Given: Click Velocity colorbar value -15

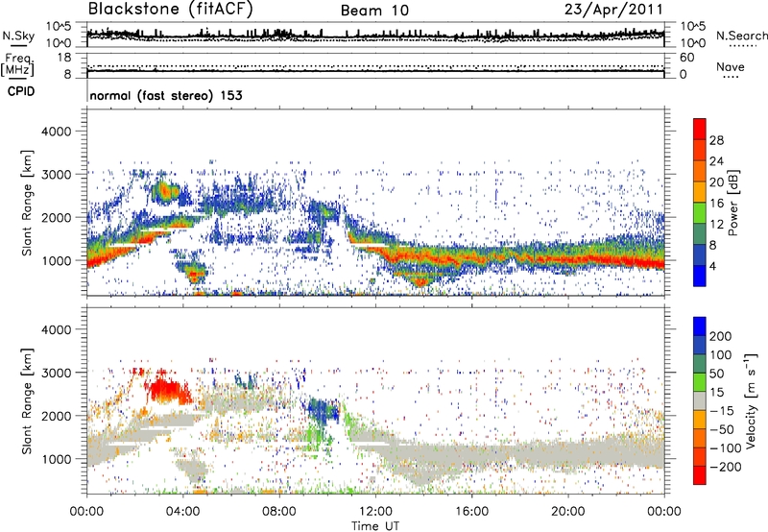Looking at the screenshot, I should (x=721, y=410).
